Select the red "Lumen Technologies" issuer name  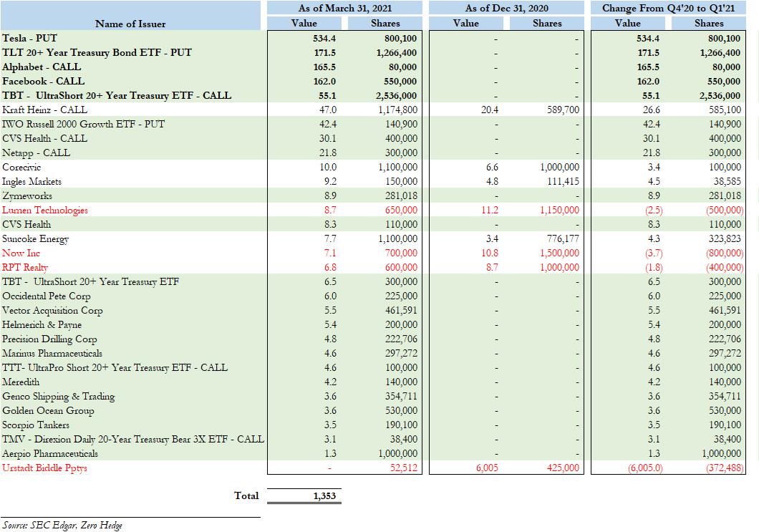45,210
